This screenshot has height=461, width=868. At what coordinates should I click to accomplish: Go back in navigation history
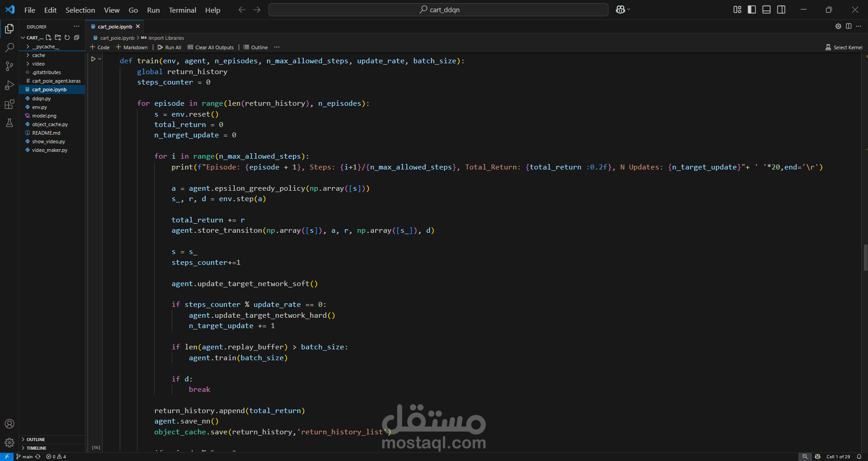point(242,9)
